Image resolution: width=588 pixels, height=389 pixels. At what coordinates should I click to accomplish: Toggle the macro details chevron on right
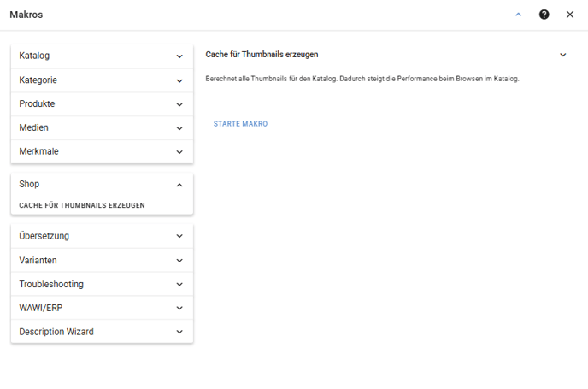[563, 55]
